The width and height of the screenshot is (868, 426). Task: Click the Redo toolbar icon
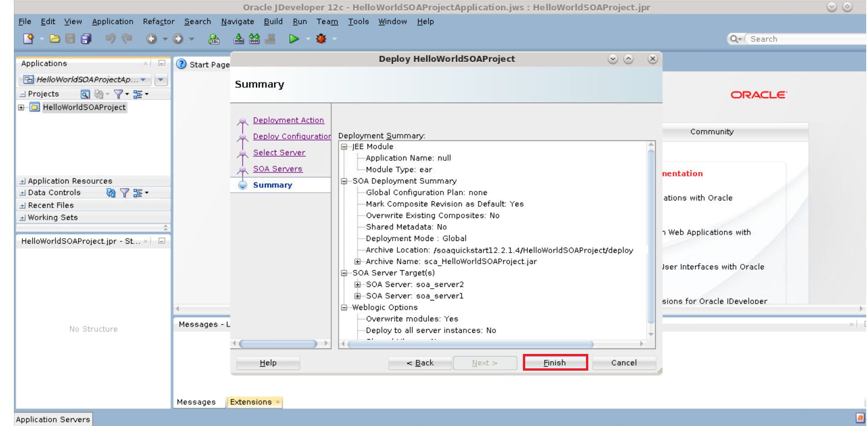(127, 39)
